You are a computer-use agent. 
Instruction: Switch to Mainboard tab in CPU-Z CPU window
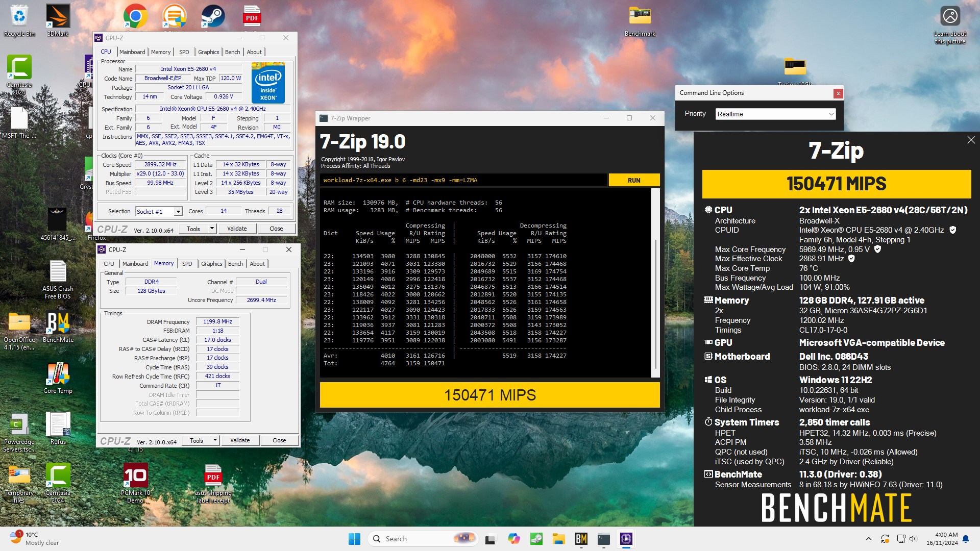tap(132, 52)
